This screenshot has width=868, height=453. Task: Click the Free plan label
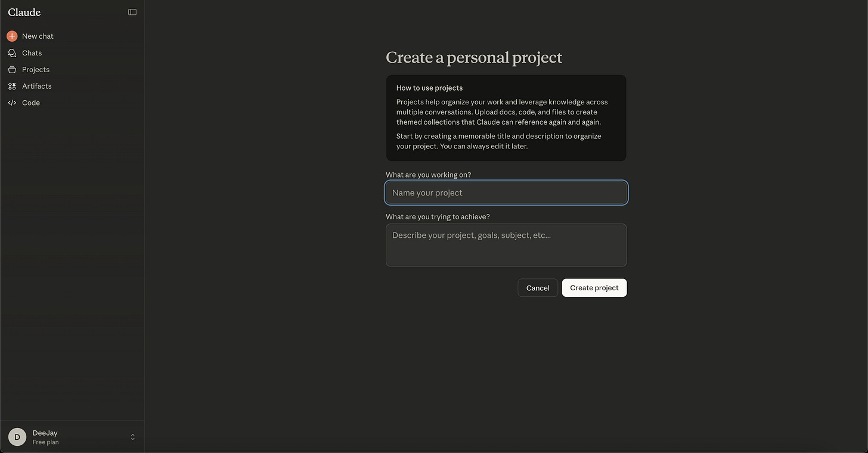46,442
